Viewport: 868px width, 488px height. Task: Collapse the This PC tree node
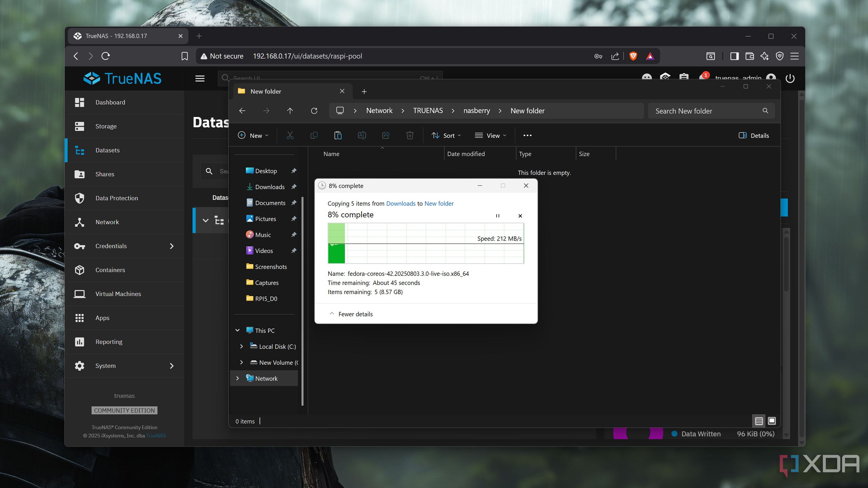pyautogui.click(x=237, y=330)
